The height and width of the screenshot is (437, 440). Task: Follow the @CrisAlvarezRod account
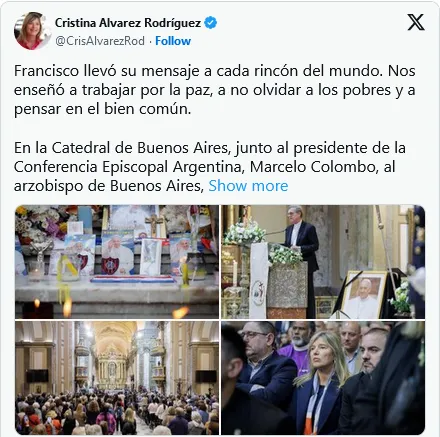pyautogui.click(x=173, y=41)
